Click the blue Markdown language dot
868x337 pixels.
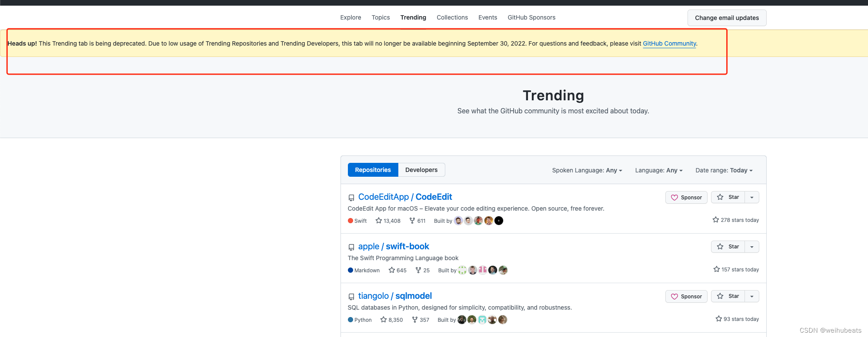point(351,270)
